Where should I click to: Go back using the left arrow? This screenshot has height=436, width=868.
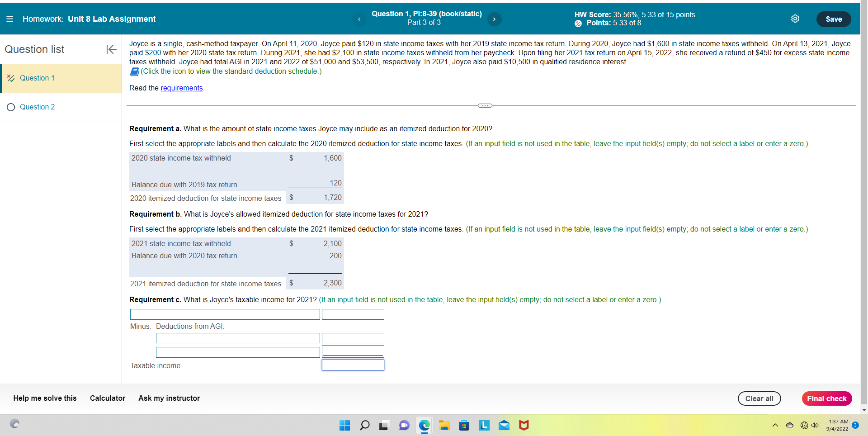click(359, 19)
